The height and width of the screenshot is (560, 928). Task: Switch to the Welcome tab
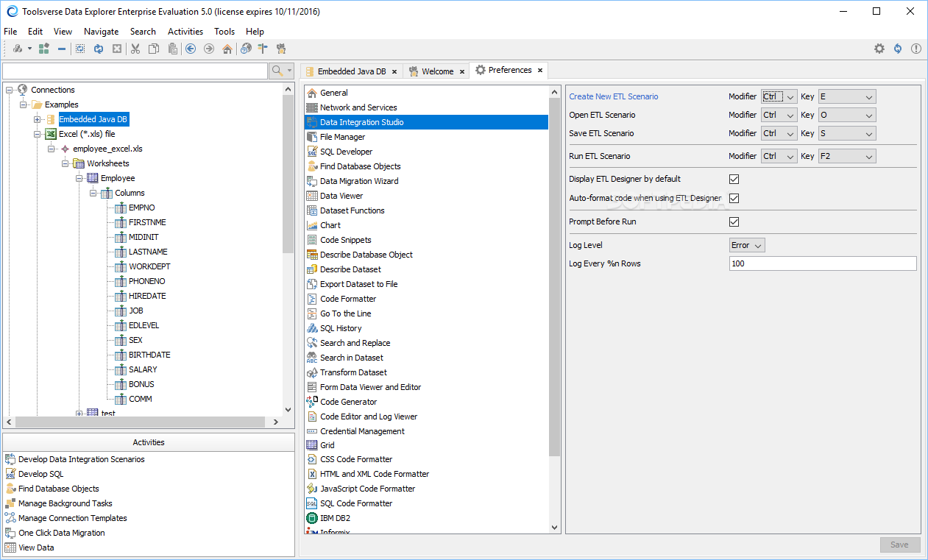pyautogui.click(x=436, y=71)
